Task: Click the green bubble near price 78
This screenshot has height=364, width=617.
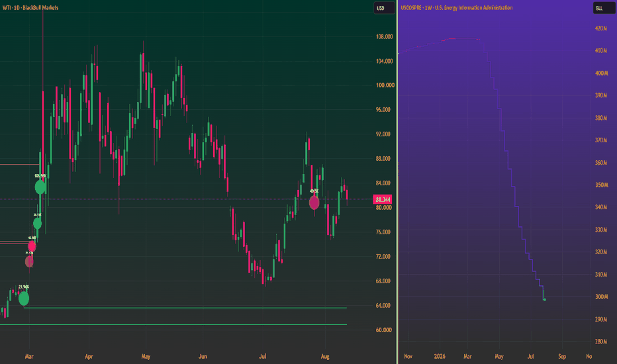Action: click(x=37, y=224)
